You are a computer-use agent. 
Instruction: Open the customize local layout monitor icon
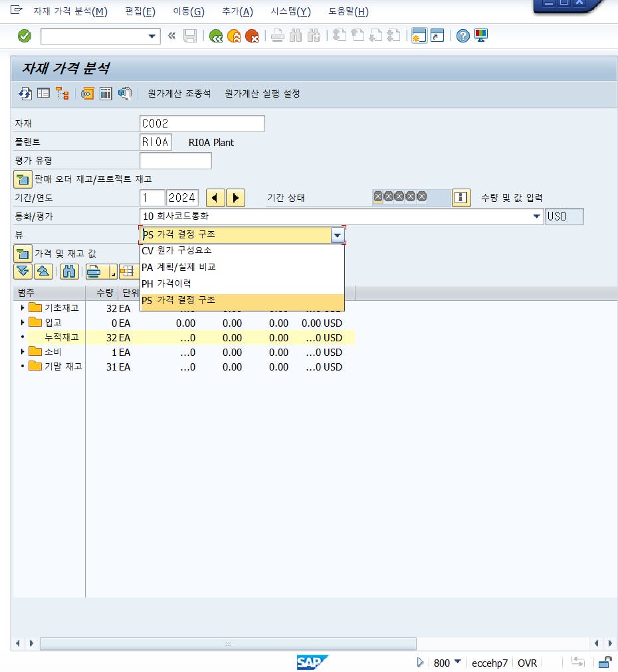point(481,36)
